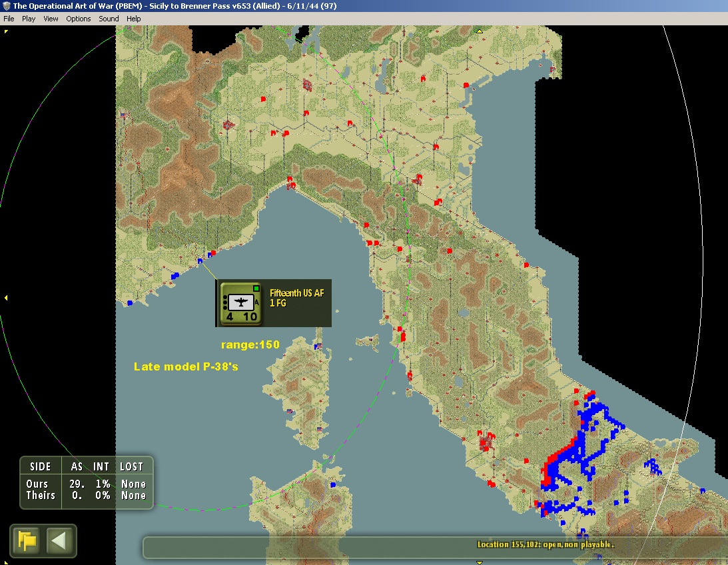Image resolution: width=728 pixels, height=565 pixels.
Task: Click the back arrow button
Action: (59, 541)
